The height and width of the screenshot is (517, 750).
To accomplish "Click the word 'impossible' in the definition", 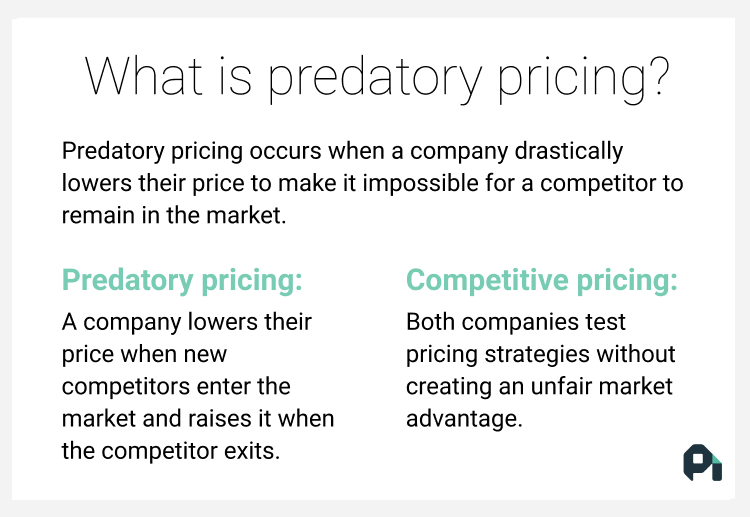I will pyautogui.click(x=420, y=184).
